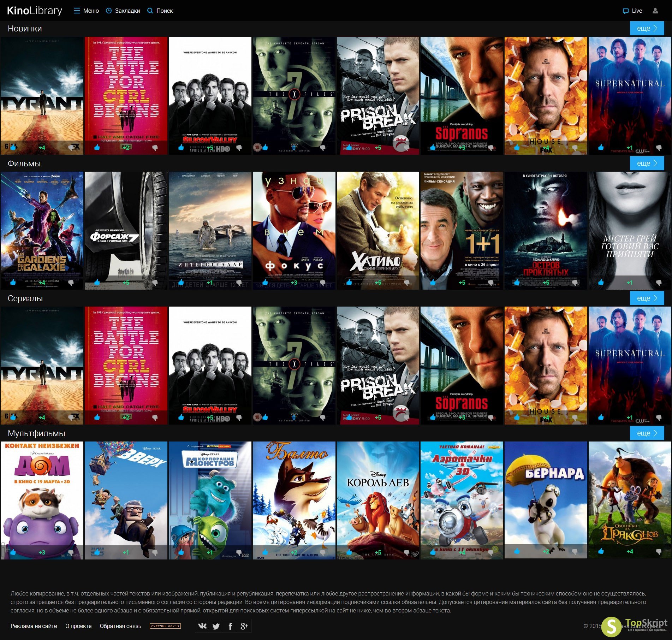This screenshot has height=640, width=672.
Task: Like Silicon Valley in the Новинки row
Action: (181, 148)
